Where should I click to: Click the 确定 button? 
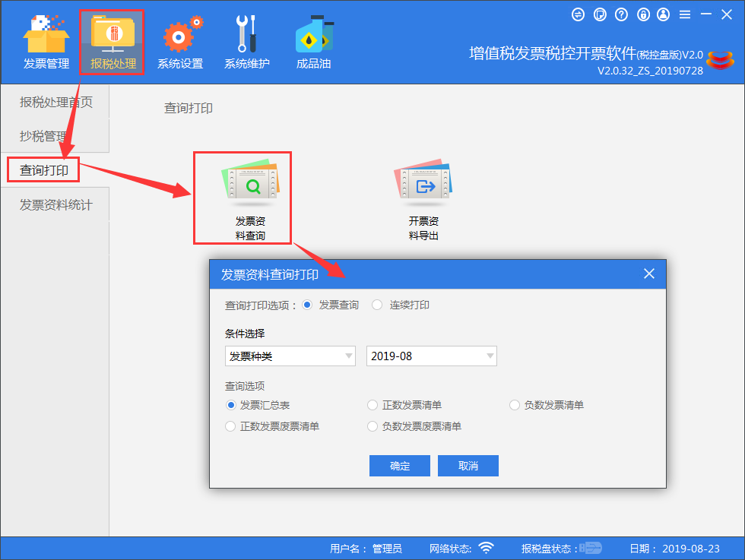pyautogui.click(x=400, y=466)
